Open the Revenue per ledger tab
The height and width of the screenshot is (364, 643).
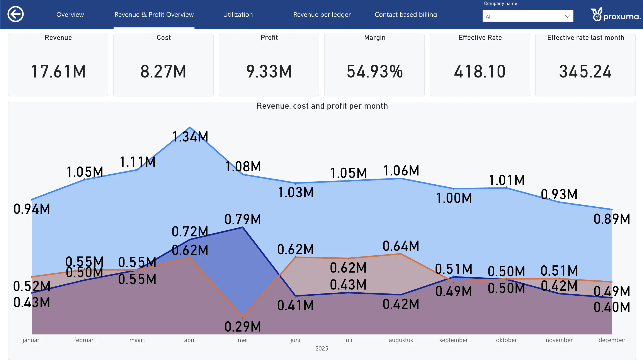(x=322, y=15)
